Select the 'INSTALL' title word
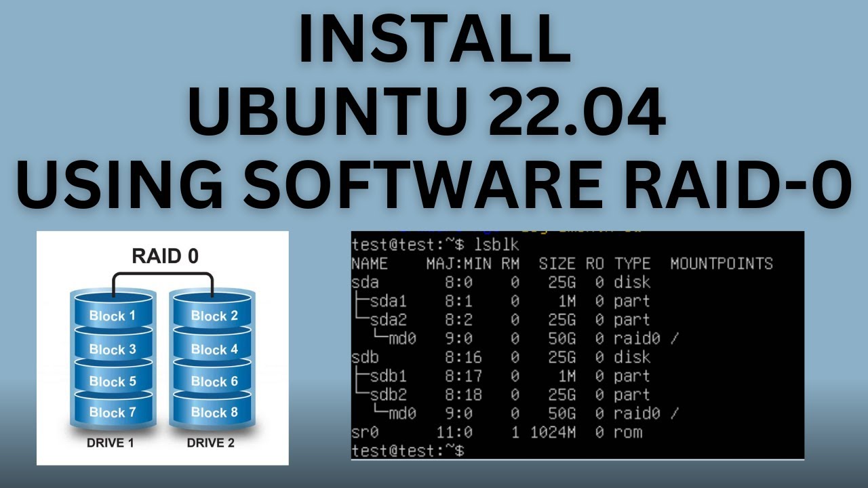The image size is (868, 488). 434,39
